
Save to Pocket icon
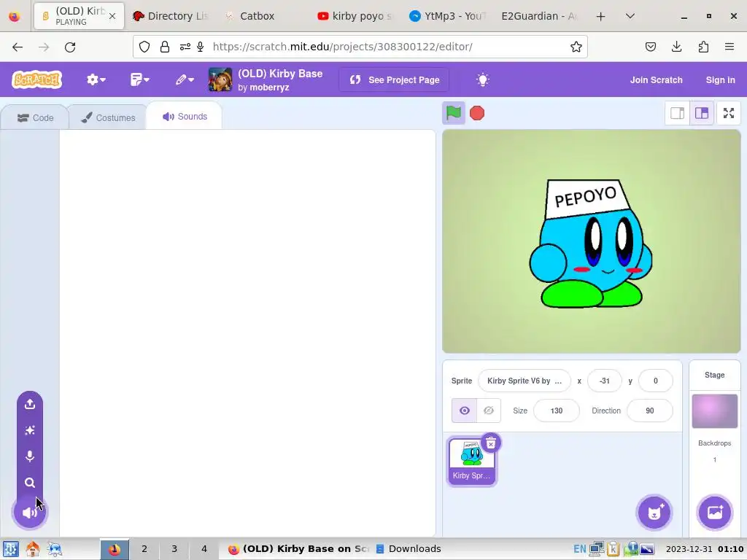(x=650, y=47)
